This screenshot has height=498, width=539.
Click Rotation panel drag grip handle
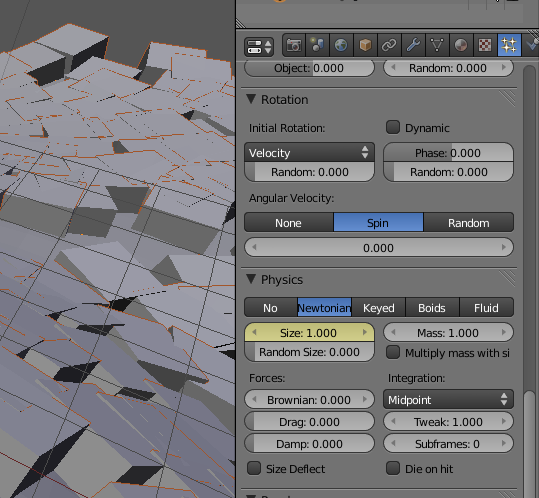pyautogui.click(x=507, y=99)
